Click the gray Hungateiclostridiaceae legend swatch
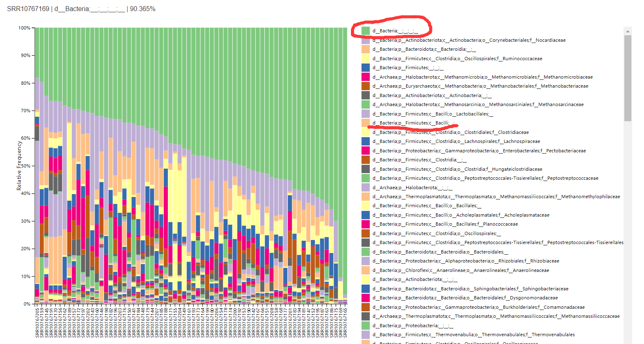This screenshot has height=344, width=644. pyautogui.click(x=366, y=169)
